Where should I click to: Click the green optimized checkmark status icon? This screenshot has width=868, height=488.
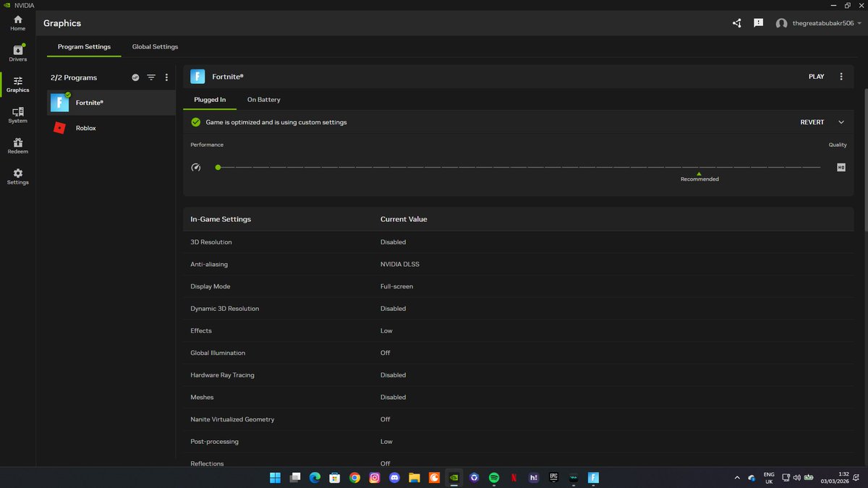(195, 122)
